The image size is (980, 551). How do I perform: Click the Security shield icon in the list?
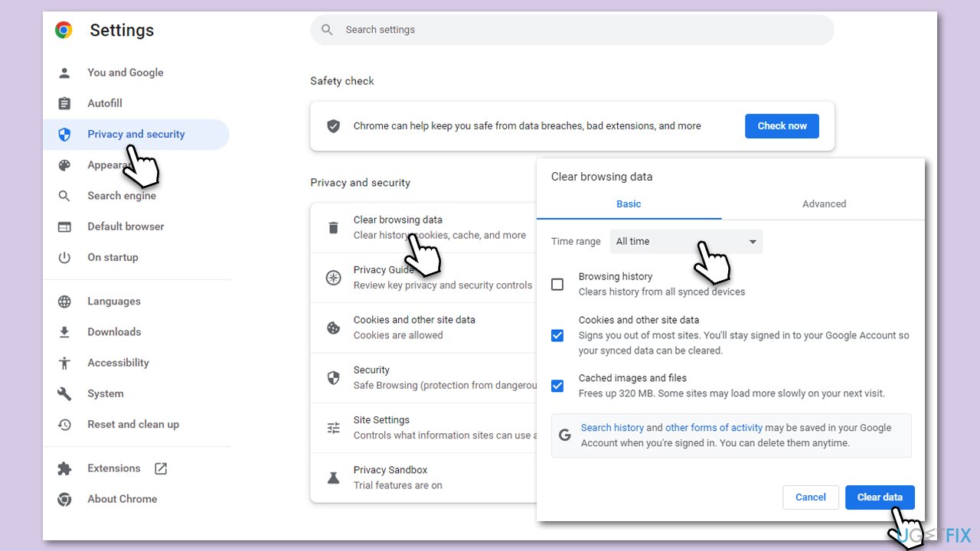tap(333, 378)
